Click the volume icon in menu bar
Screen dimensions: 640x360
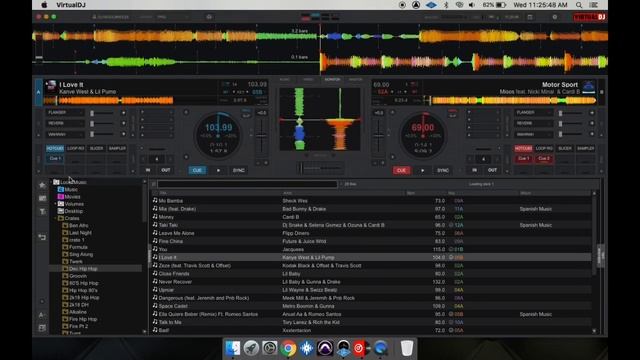point(472,5)
